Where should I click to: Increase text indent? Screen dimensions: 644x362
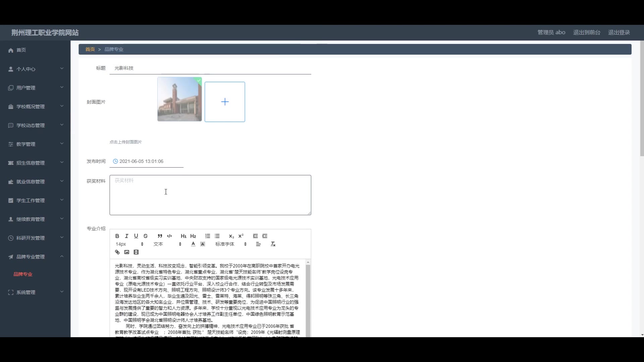click(x=265, y=236)
